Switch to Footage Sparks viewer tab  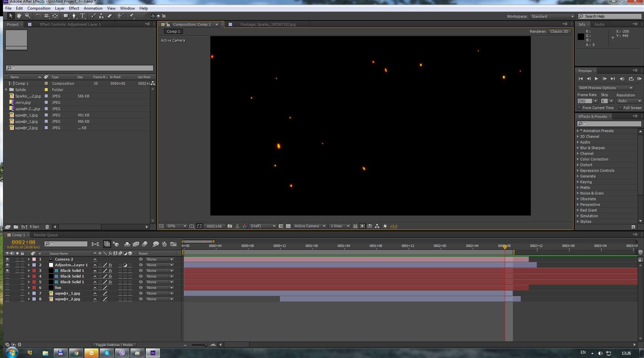(268, 24)
